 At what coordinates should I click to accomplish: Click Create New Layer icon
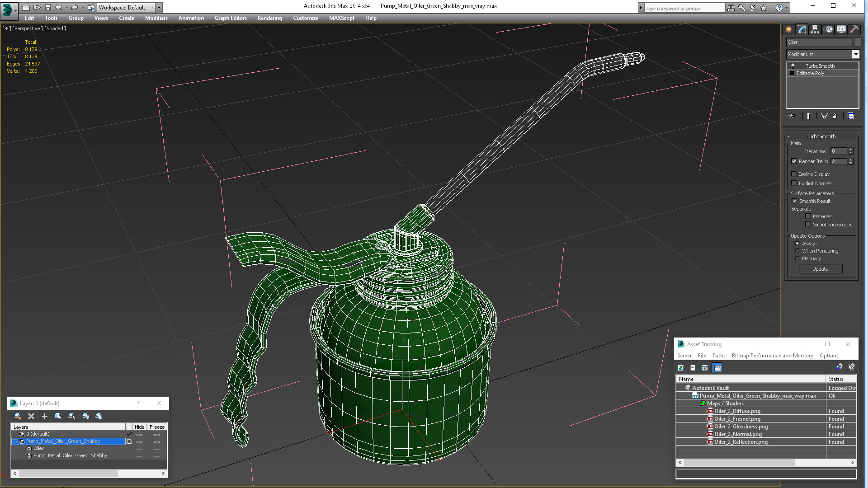coord(18,416)
